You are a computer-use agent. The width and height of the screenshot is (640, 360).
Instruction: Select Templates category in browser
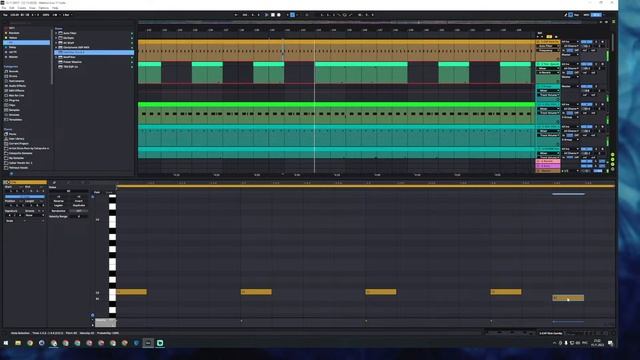(16, 120)
